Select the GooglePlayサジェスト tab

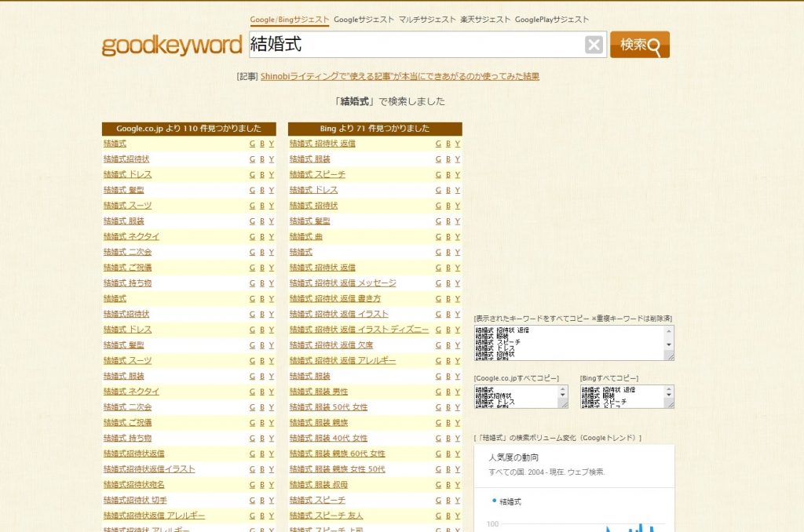click(552, 20)
